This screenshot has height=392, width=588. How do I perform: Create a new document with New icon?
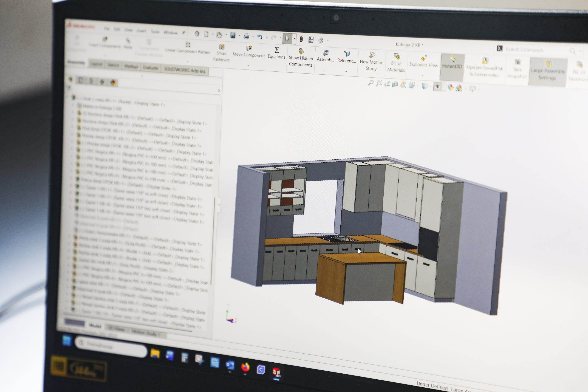point(206,34)
